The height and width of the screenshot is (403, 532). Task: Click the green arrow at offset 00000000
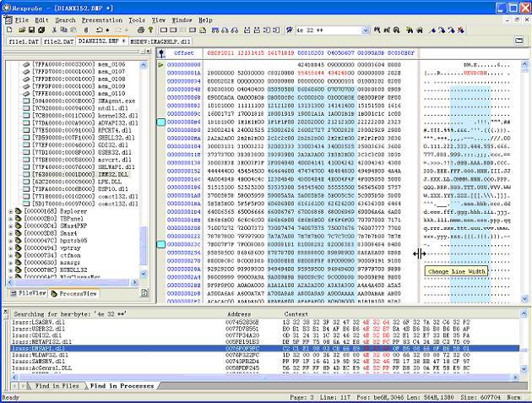coord(160,64)
